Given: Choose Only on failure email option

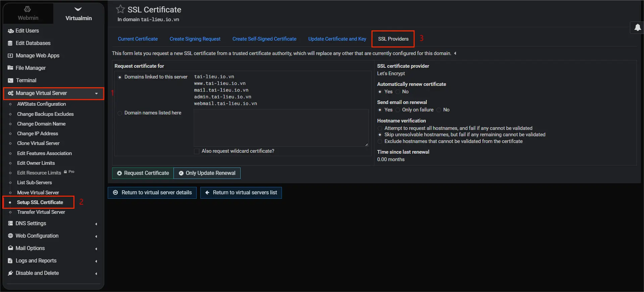Looking at the screenshot, I should click(398, 110).
